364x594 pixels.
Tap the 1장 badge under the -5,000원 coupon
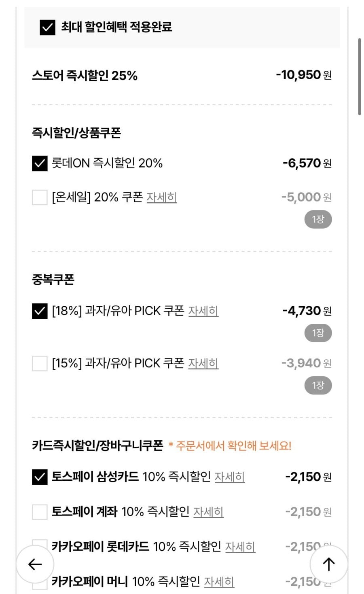[x=318, y=219]
